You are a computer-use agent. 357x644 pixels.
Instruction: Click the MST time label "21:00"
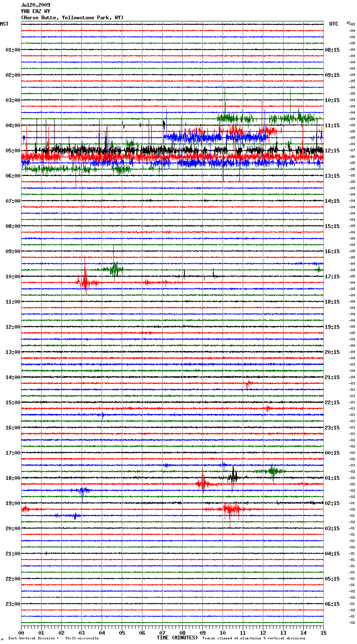point(13,554)
